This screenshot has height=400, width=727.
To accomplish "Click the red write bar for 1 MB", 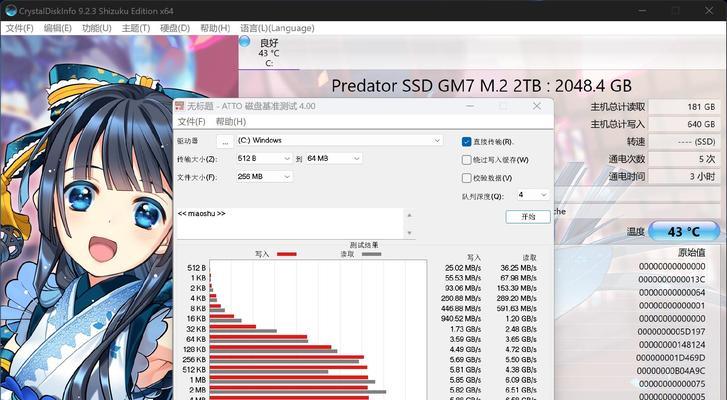I will pyautogui.click(x=288, y=377).
